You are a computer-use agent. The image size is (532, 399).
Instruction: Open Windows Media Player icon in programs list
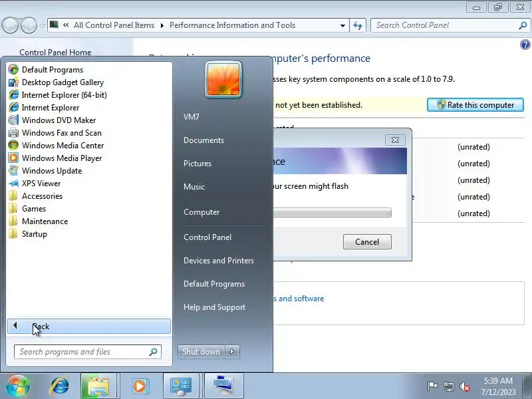point(13,158)
